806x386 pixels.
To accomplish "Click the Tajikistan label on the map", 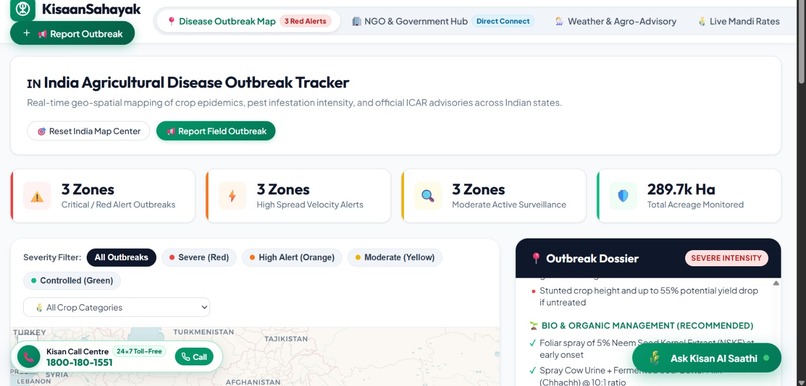I will pyautogui.click(x=286, y=339).
